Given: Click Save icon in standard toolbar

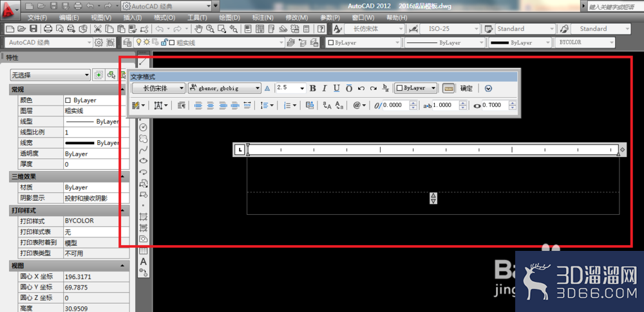Looking at the screenshot, I should 33,29.
